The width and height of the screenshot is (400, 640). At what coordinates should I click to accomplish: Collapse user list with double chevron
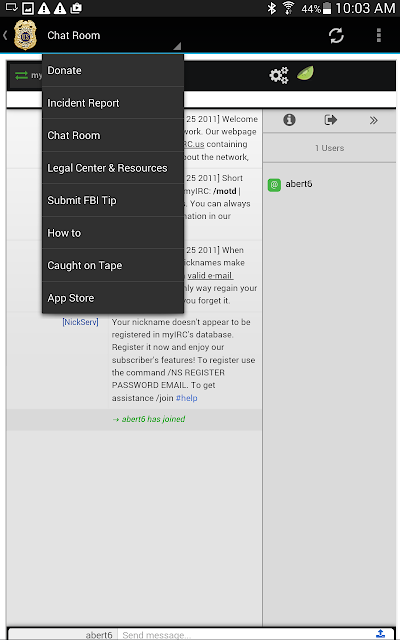(x=373, y=120)
